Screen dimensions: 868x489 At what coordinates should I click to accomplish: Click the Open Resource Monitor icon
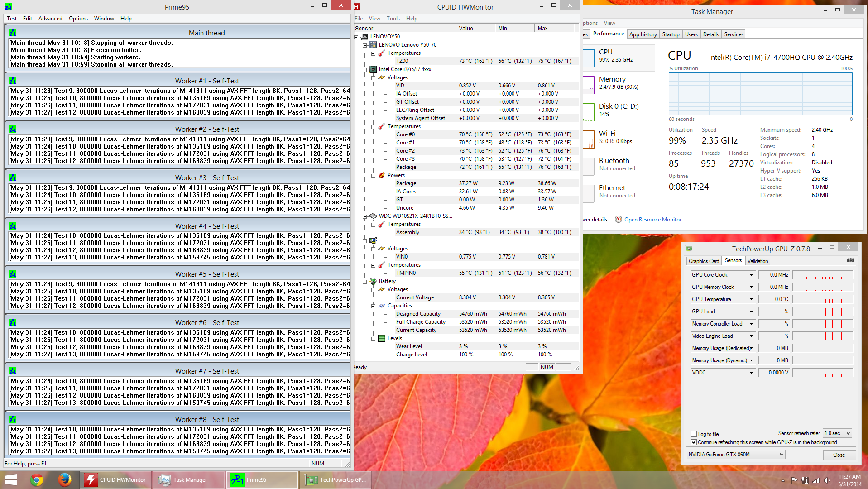coord(618,219)
